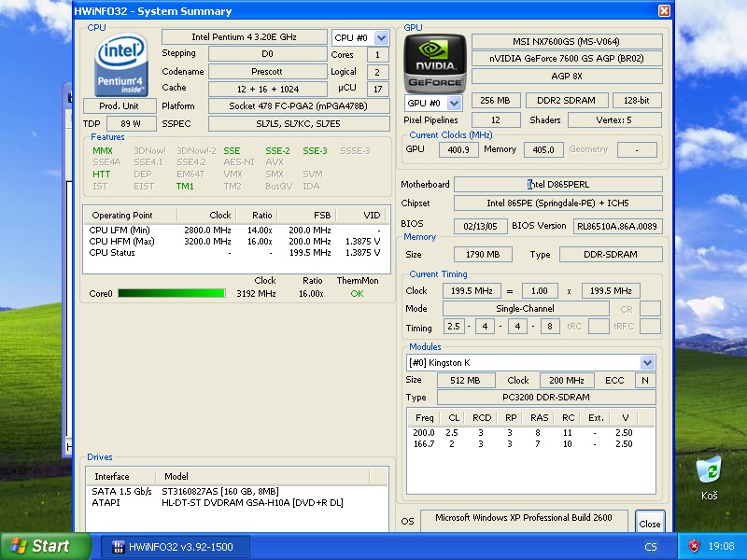This screenshot has width=747, height=560.
Task: Click the SSPEC field SL7L5, SL7KC, SL7E5
Action: pos(299,124)
